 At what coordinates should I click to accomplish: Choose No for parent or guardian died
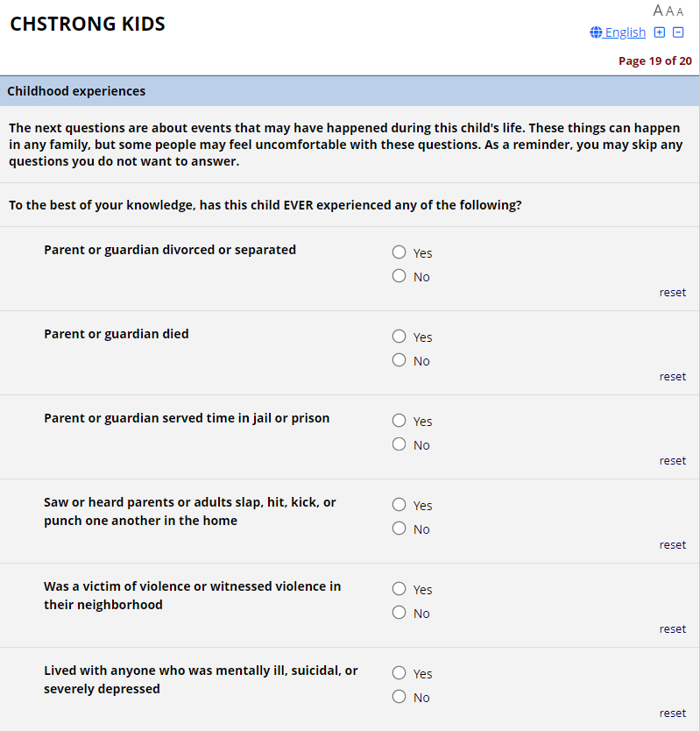coord(399,360)
